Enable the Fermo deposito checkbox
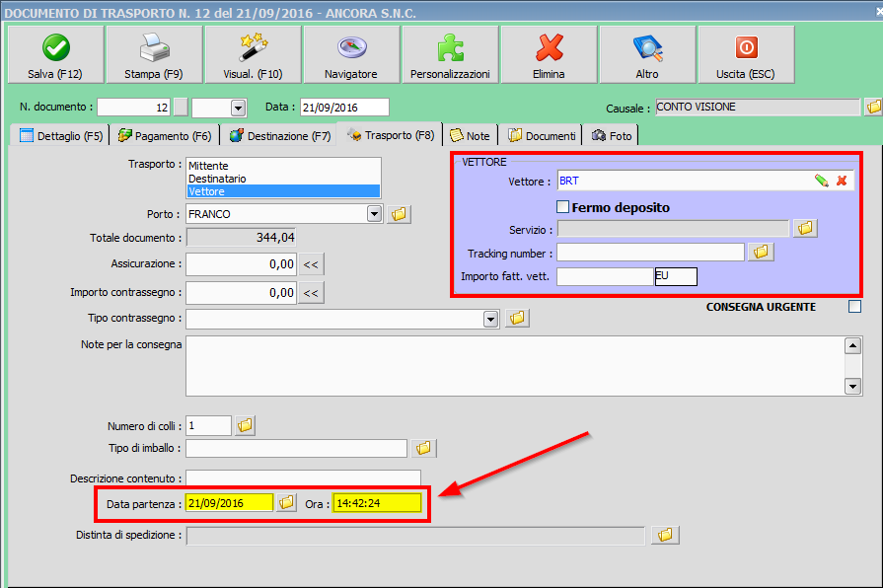883x588 pixels. (x=564, y=207)
